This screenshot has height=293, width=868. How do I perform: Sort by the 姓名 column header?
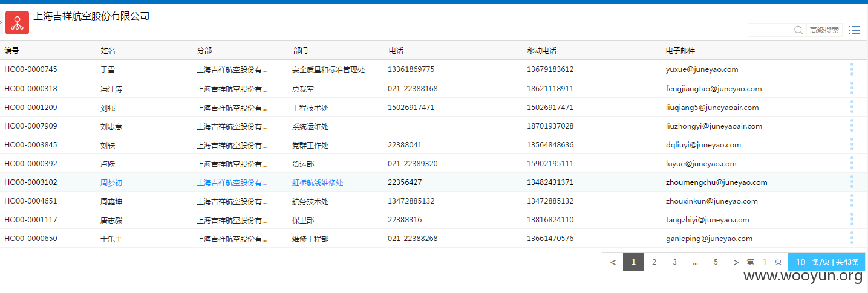click(108, 51)
